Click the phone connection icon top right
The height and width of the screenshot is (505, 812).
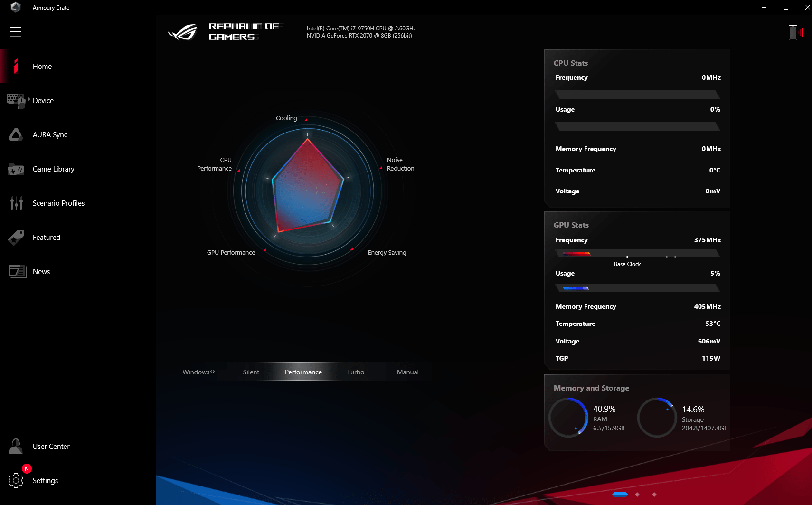pyautogui.click(x=793, y=32)
